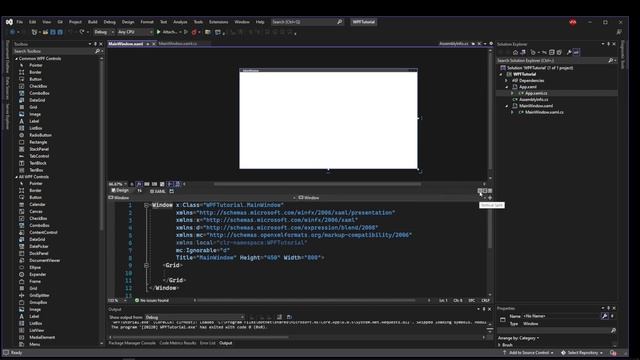Pin the Solution Explorer auto-hide icon
Image resolution: width=640 pixels, height=360 pixels.
(x=608, y=44)
